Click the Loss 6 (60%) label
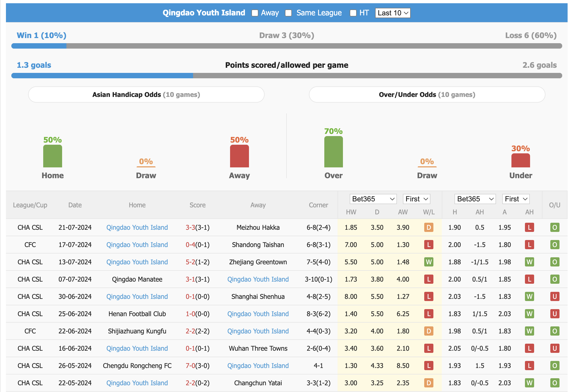Image resolution: width=573 pixels, height=392 pixels. tap(531, 35)
